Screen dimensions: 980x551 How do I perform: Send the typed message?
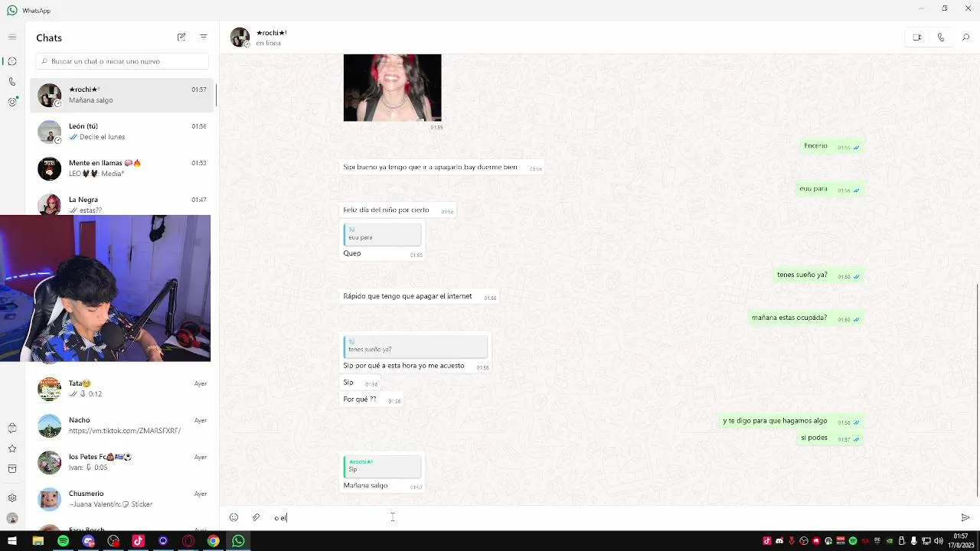pos(965,517)
